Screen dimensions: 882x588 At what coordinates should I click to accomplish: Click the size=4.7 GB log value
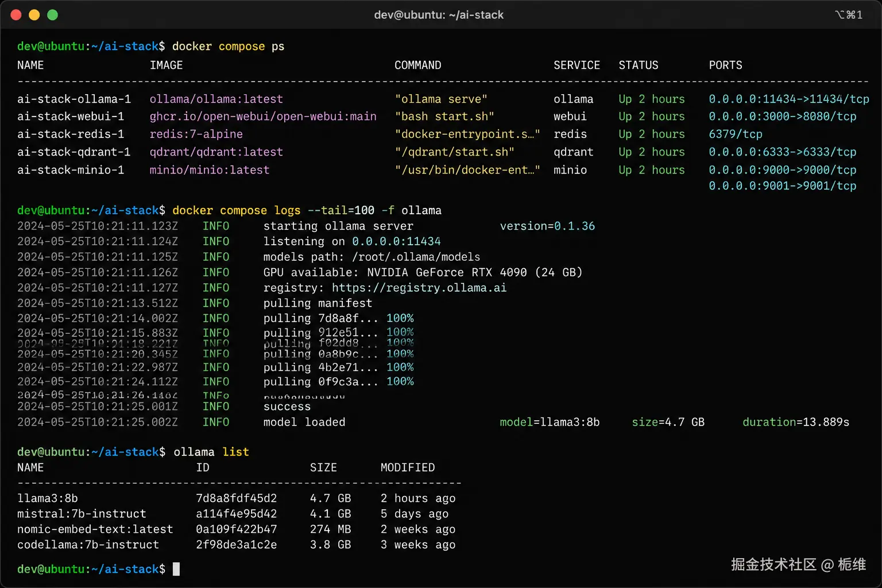(668, 423)
